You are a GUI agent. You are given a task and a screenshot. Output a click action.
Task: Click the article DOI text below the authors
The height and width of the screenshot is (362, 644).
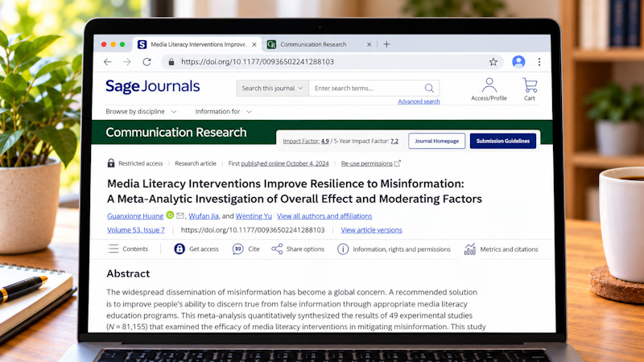(253, 230)
